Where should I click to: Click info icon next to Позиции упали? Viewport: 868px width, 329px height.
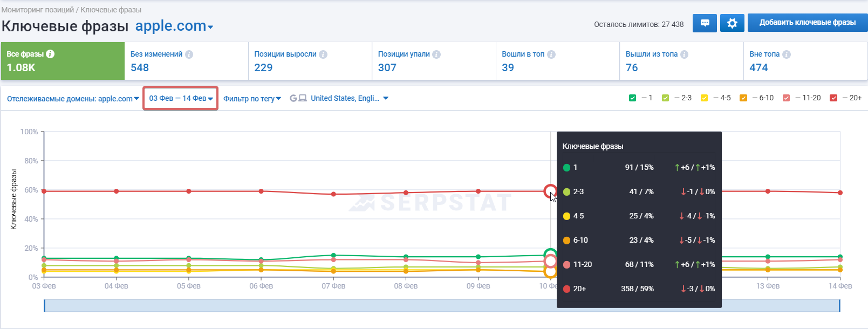tap(436, 54)
